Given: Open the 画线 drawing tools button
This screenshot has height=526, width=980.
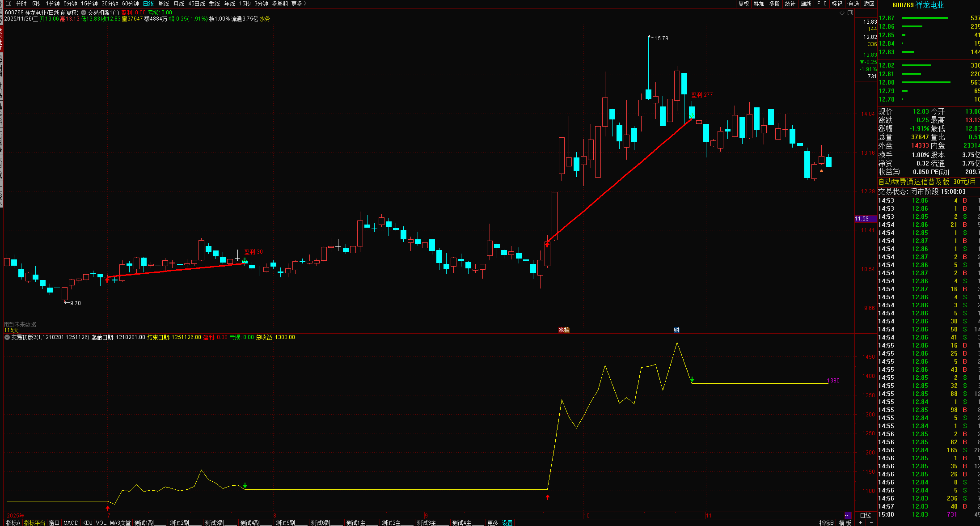Looking at the screenshot, I should coord(806,4).
